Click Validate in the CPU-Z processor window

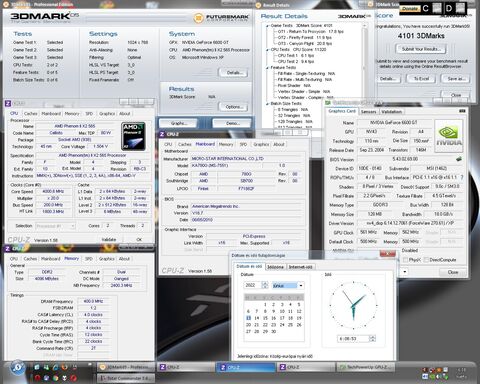(x=109, y=240)
